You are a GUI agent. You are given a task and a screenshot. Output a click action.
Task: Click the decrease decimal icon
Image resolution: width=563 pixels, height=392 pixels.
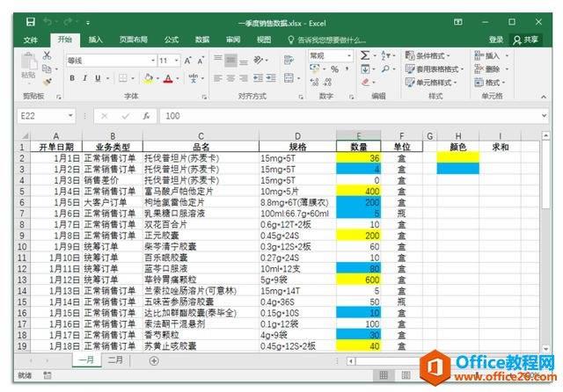(x=327, y=82)
